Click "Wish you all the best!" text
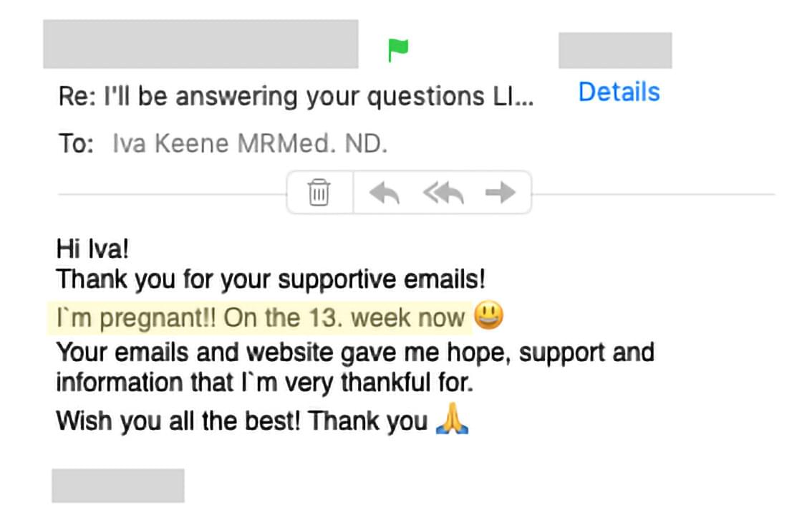This screenshot has width=812, height=518. click(x=178, y=420)
